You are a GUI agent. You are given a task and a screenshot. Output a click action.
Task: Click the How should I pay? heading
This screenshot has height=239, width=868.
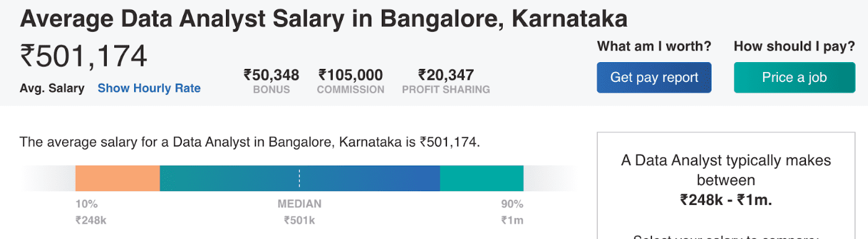tap(794, 46)
